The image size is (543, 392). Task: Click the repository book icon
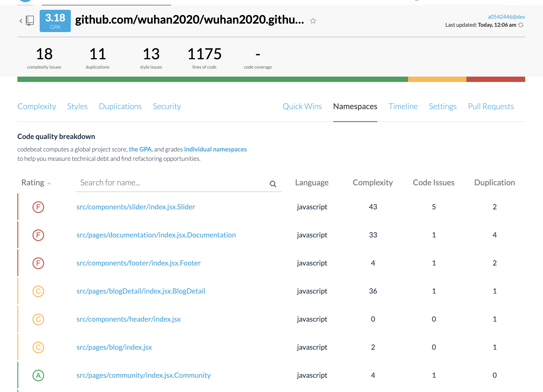30,21
